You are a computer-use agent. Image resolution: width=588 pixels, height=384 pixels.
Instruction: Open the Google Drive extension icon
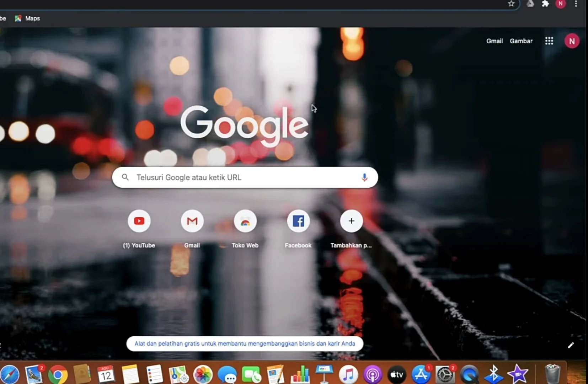coord(530,4)
